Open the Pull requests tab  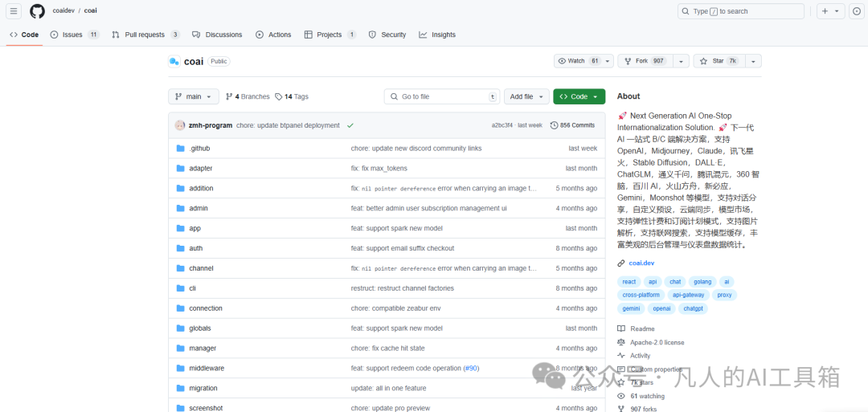(x=145, y=35)
